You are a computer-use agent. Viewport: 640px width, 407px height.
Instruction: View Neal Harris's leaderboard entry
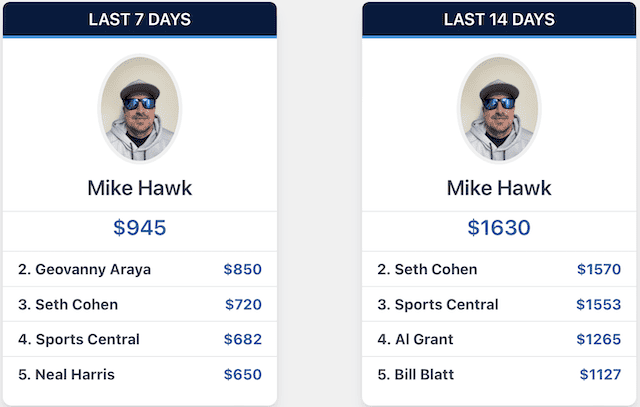(140, 374)
